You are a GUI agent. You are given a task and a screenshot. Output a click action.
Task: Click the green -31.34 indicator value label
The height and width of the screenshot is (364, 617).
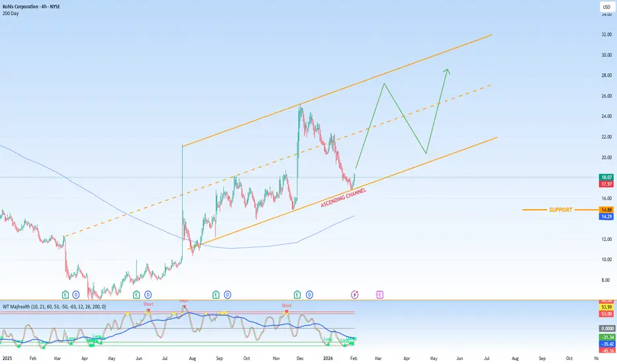[606, 338]
